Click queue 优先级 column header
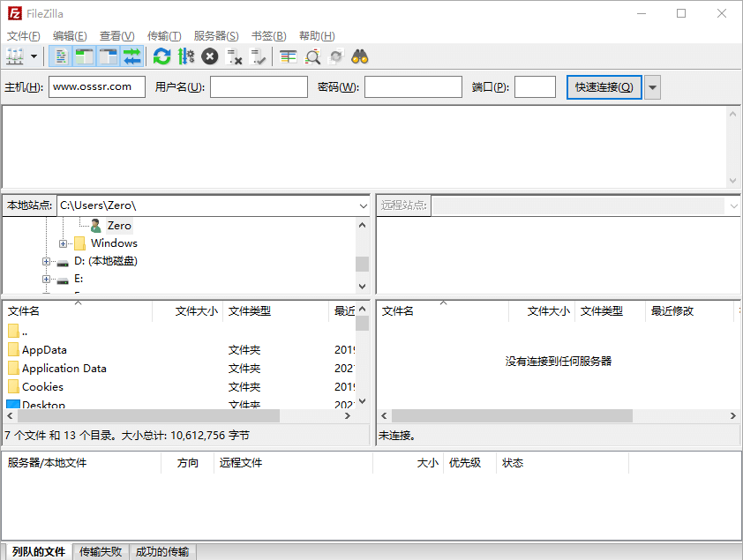This screenshot has height=560, width=743. tap(469, 463)
